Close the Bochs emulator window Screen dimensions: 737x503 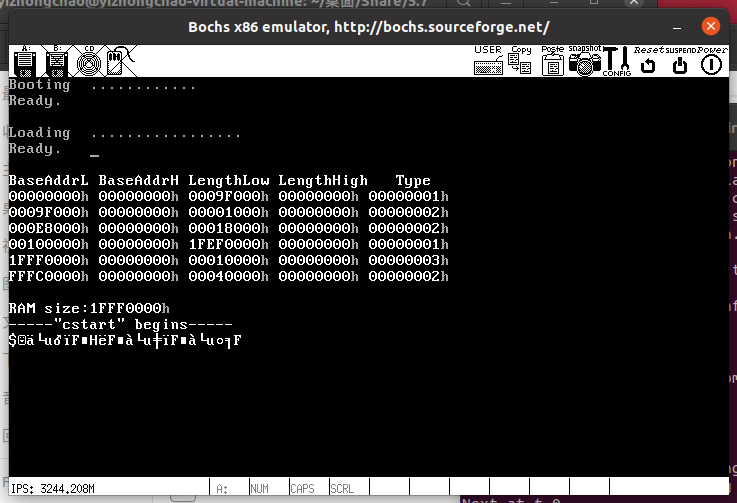711,26
